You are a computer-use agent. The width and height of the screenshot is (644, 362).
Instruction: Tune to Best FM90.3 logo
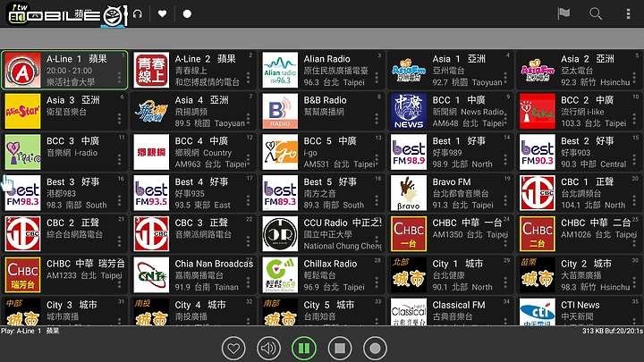(x=538, y=152)
